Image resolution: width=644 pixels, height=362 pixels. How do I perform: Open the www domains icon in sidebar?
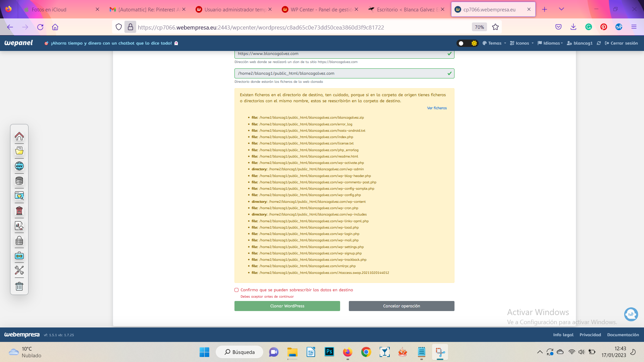[x=19, y=166]
